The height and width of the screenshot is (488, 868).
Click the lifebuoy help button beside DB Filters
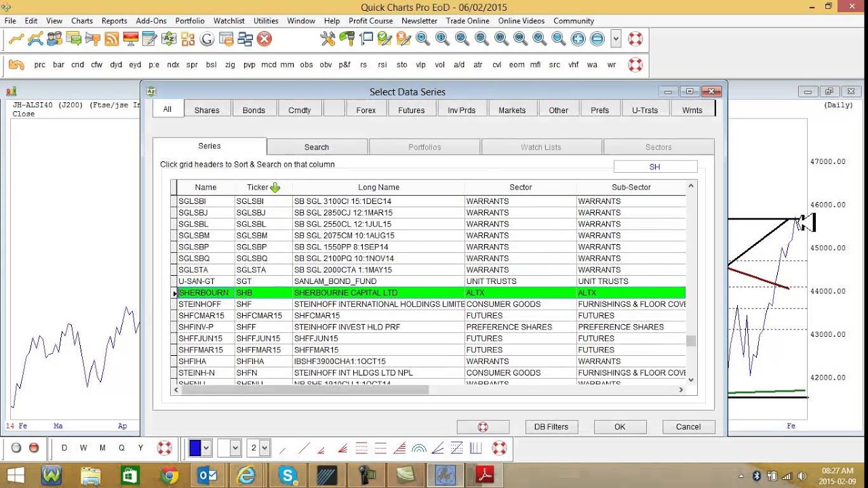click(x=483, y=427)
